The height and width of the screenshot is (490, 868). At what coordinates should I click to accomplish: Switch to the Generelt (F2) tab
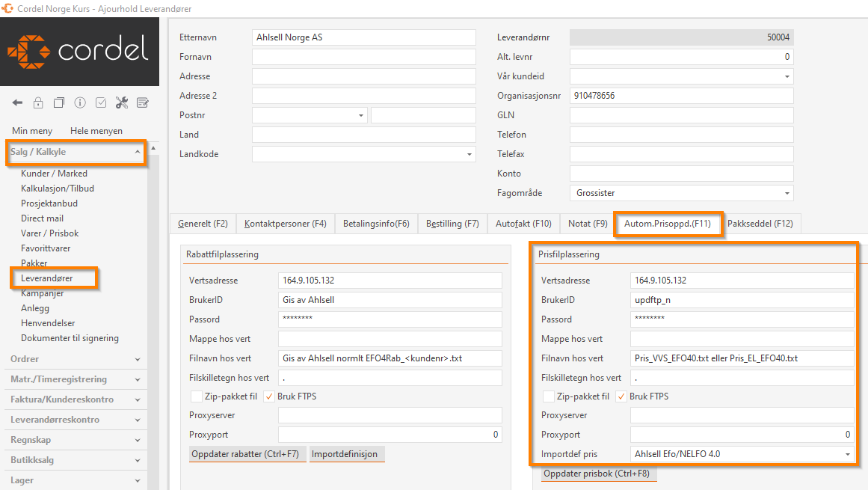(x=203, y=224)
